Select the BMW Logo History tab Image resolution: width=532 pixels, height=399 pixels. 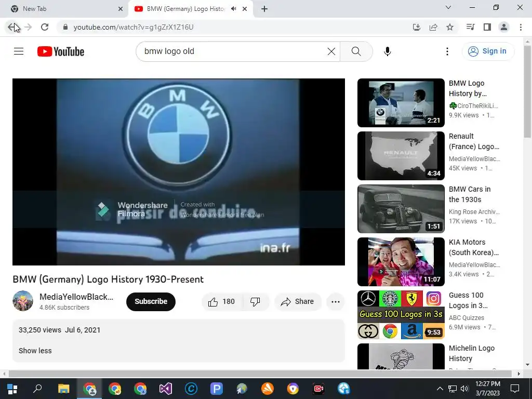click(x=186, y=9)
